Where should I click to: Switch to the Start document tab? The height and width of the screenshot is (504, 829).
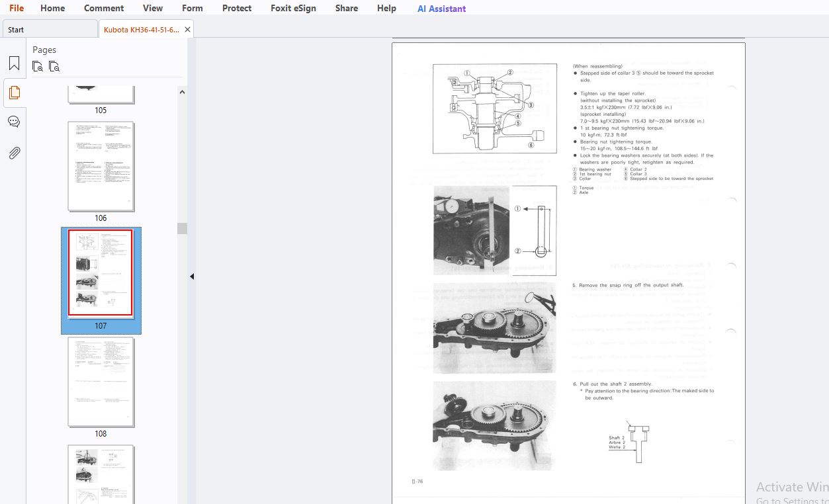[x=50, y=29]
